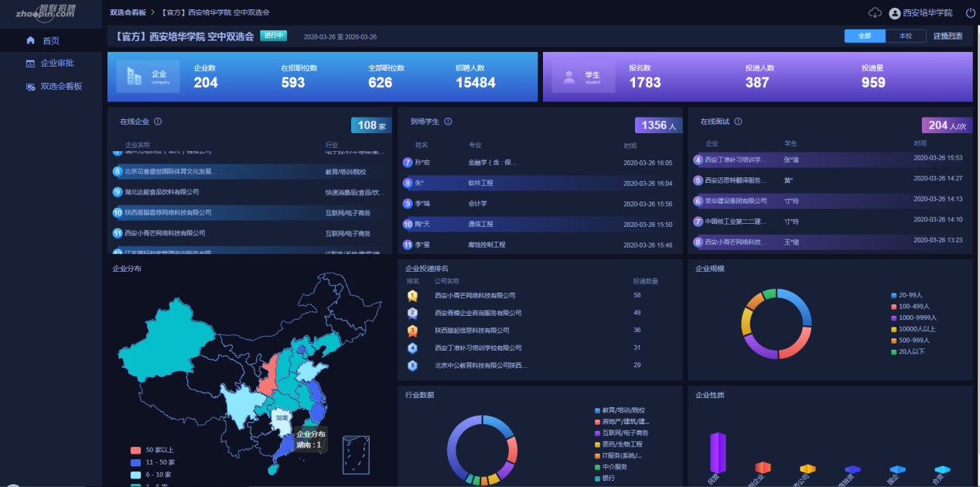This screenshot has width=980, height=487.
Task: Click the power logout icon
Action: click(971, 13)
